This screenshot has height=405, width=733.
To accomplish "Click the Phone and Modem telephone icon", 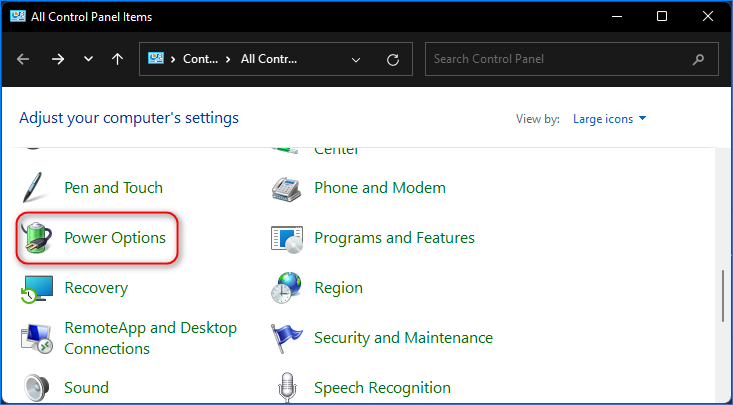I will point(286,188).
